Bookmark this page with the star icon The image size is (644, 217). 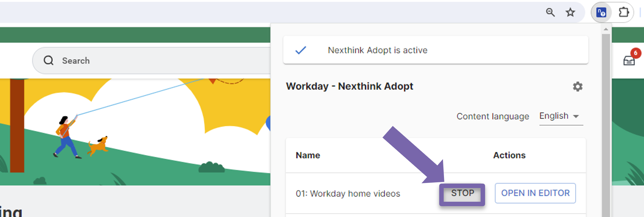[x=570, y=13]
